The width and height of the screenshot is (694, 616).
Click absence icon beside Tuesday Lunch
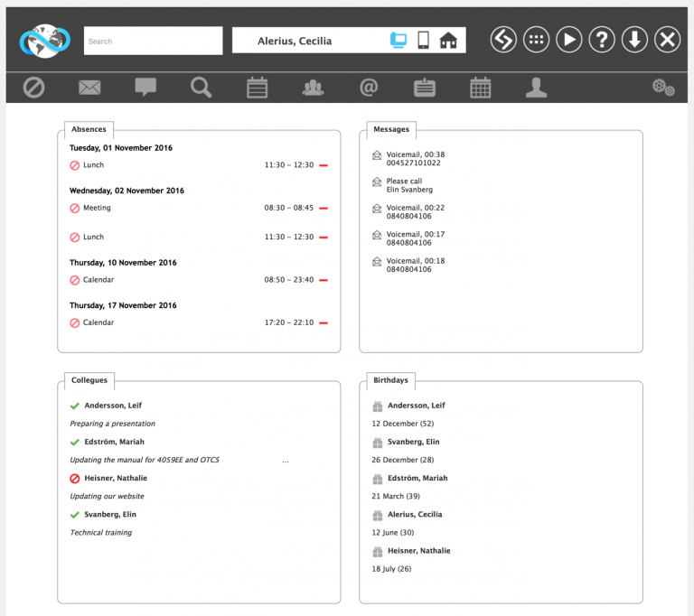75,165
